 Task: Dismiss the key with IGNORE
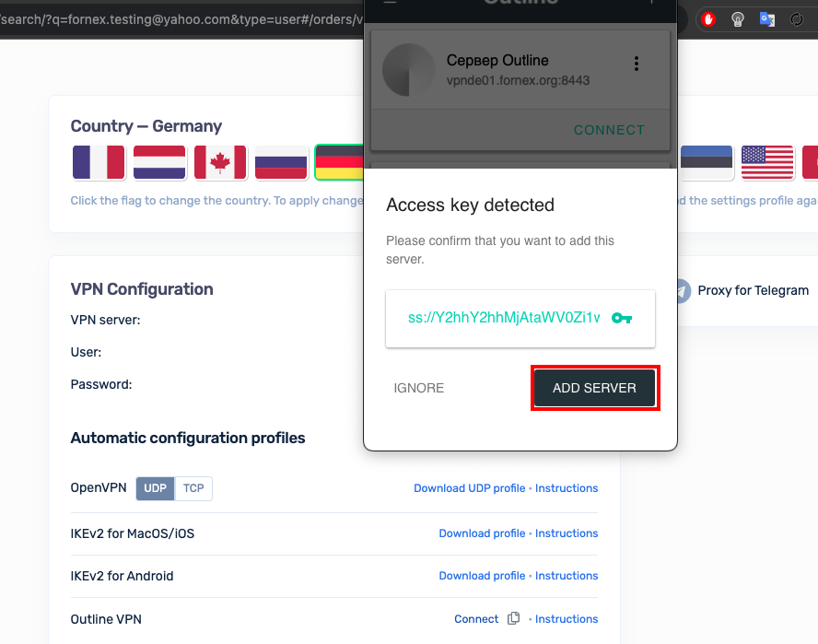point(419,388)
